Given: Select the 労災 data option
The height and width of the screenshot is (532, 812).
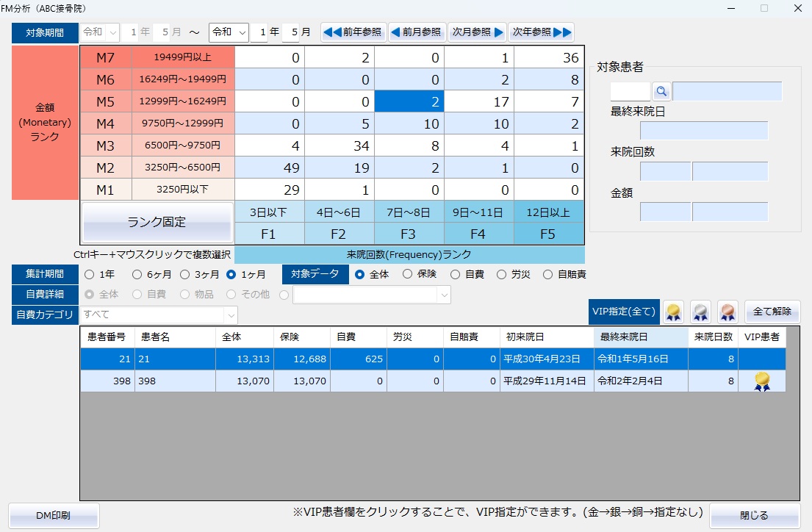Looking at the screenshot, I should pos(502,275).
